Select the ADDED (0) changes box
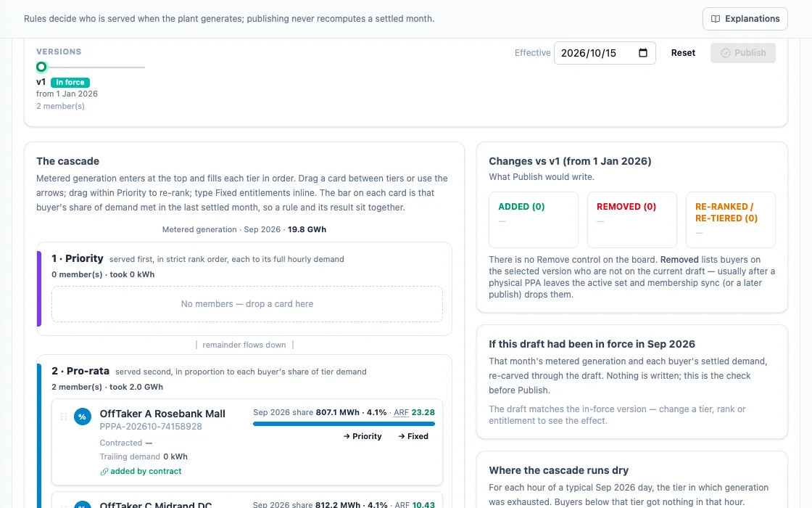Screen dimensions: 812x508 coord(534,220)
